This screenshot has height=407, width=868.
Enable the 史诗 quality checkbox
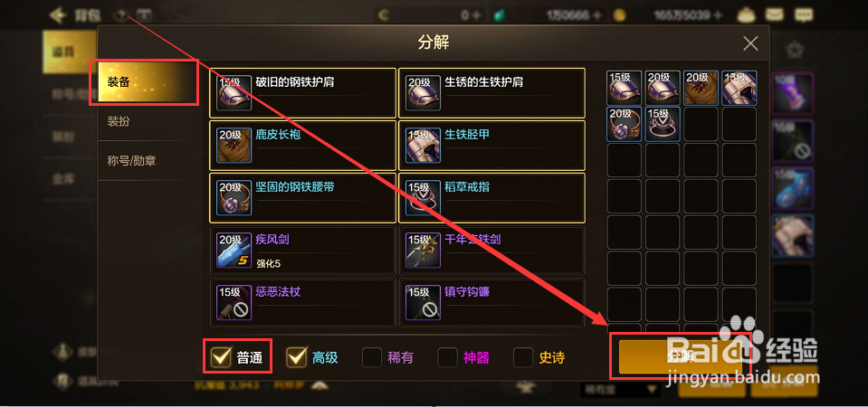(x=523, y=358)
